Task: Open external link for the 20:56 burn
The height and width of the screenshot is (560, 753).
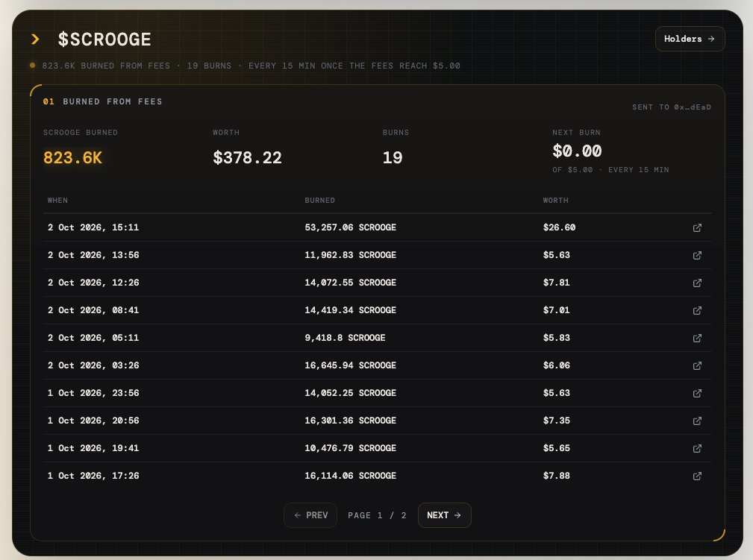Action: pos(697,421)
